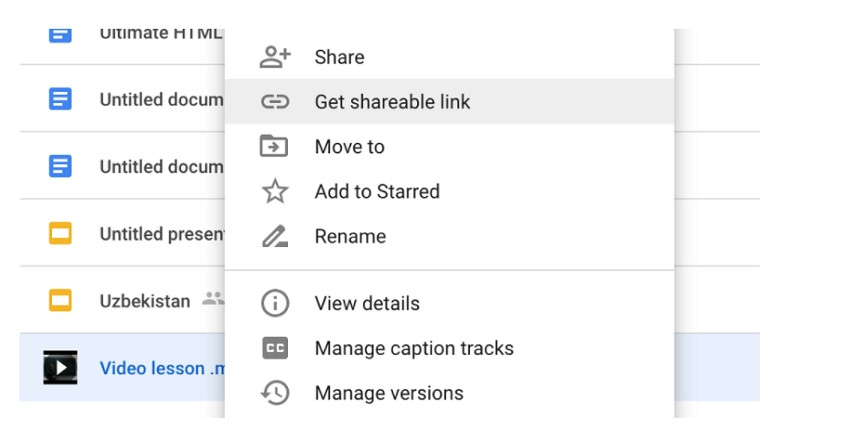Select Manage caption tracks entry
The height and width of the screenshot is (442, 850).
(449, 348)
